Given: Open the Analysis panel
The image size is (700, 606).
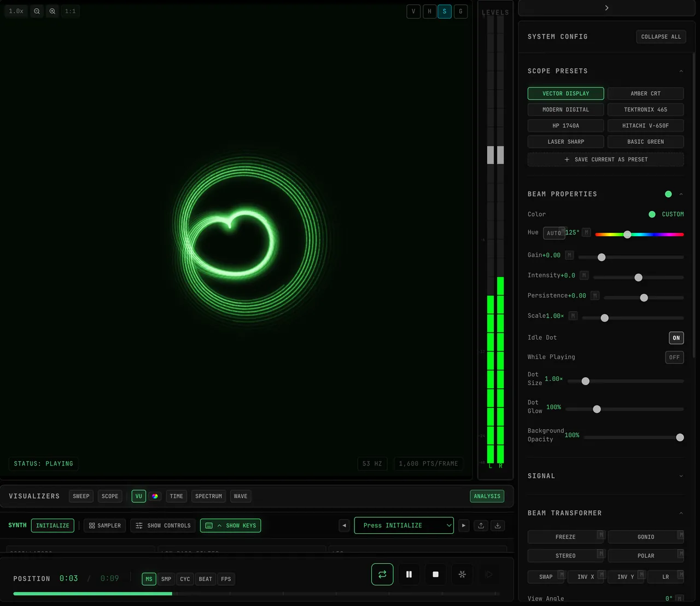Looking at the screenshot, I should tap(487, 496).
